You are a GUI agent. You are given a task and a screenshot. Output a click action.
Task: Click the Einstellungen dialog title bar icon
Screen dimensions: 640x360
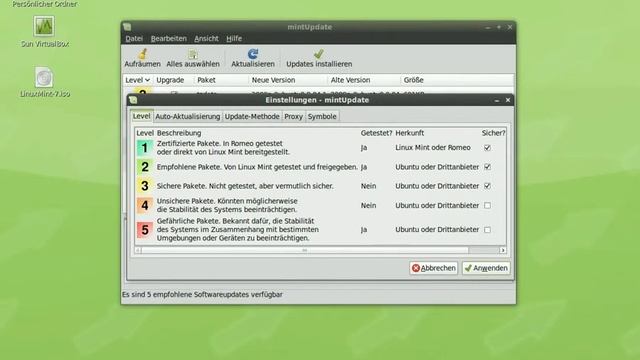pos(133,100)
